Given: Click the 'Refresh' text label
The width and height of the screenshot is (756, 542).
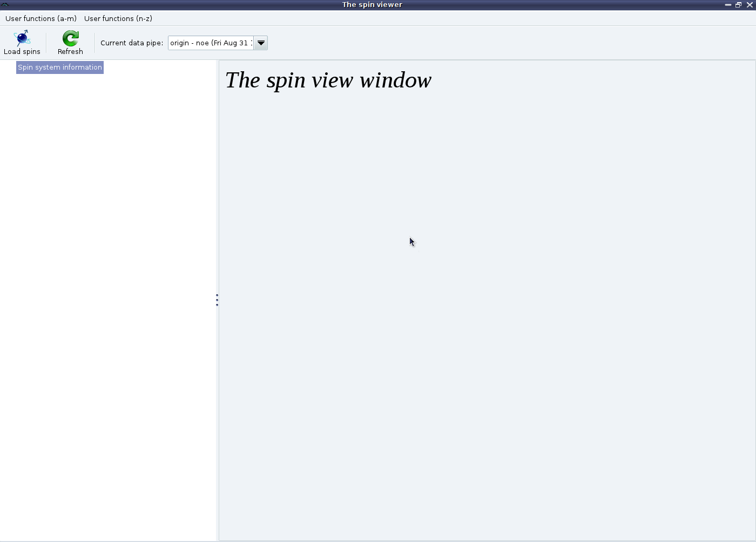Looking at the screenshot, I should click(70, 52).
